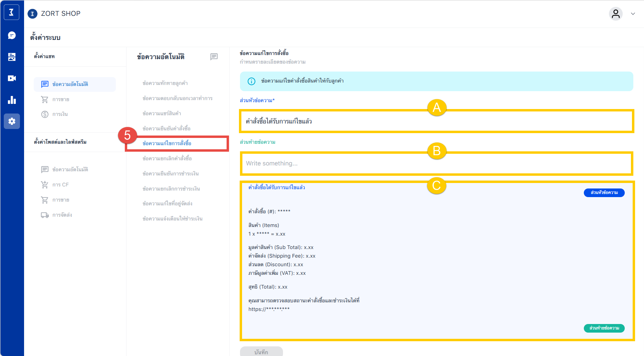The width and height of the screenshot is (644, 356).
Task: Click the message icon beside ข้อความอัตโนมัติ heading
Action: 214,57
